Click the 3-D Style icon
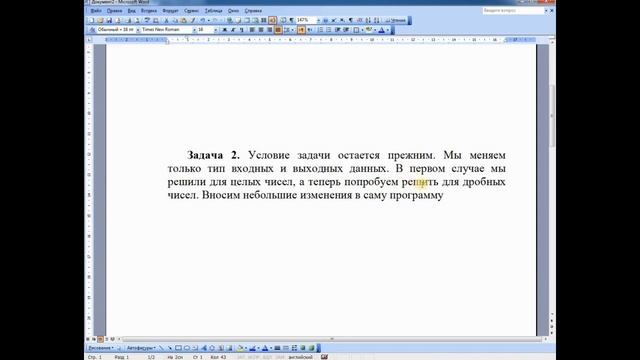This screenshot has width=640, height=360. 311,348
